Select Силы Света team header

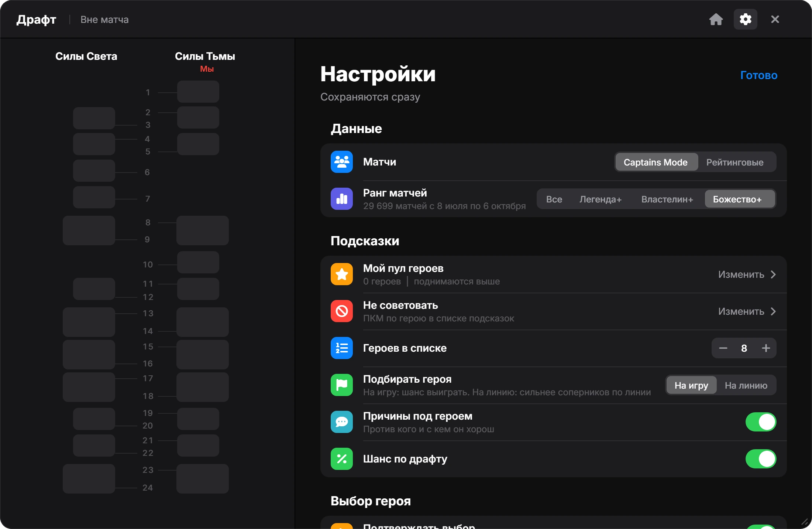point(86,56)
